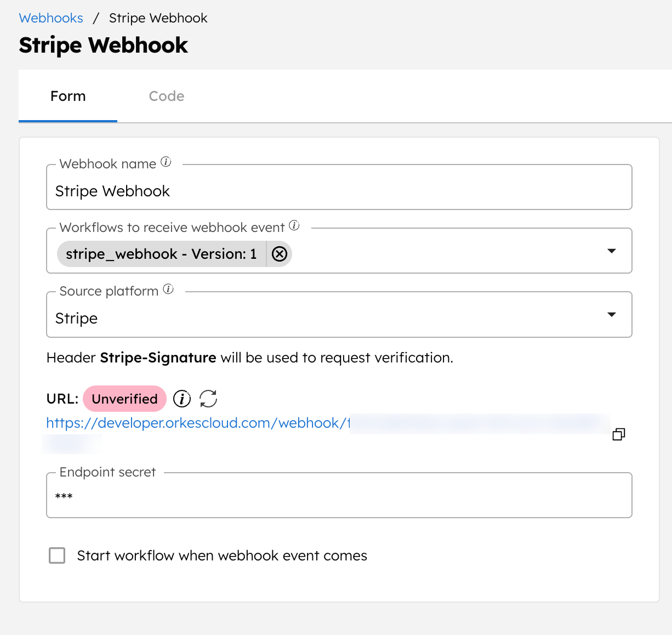View the Source platform info tooltip
Screen dimensions: 672x635
tap(168, 289)
